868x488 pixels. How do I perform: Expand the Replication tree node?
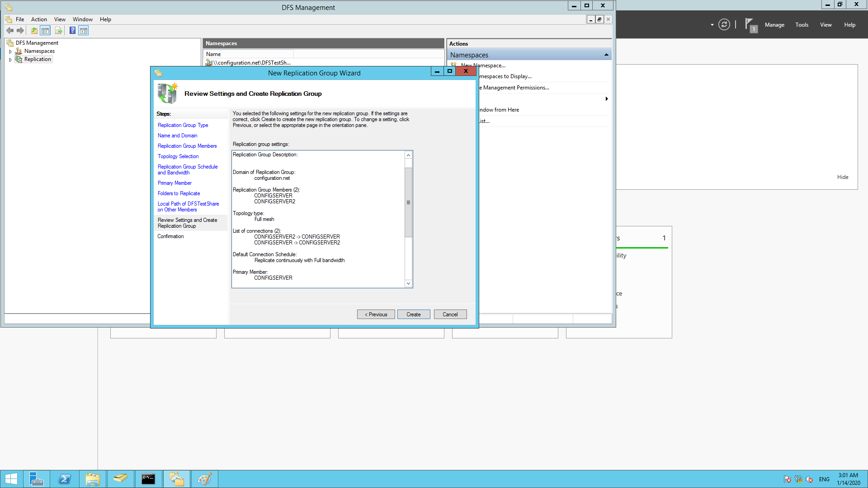pos(10,59)
